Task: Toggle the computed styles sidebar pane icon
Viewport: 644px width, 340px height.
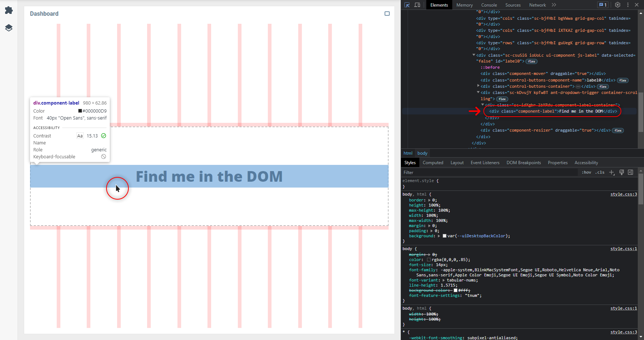Action: point(630,172)
